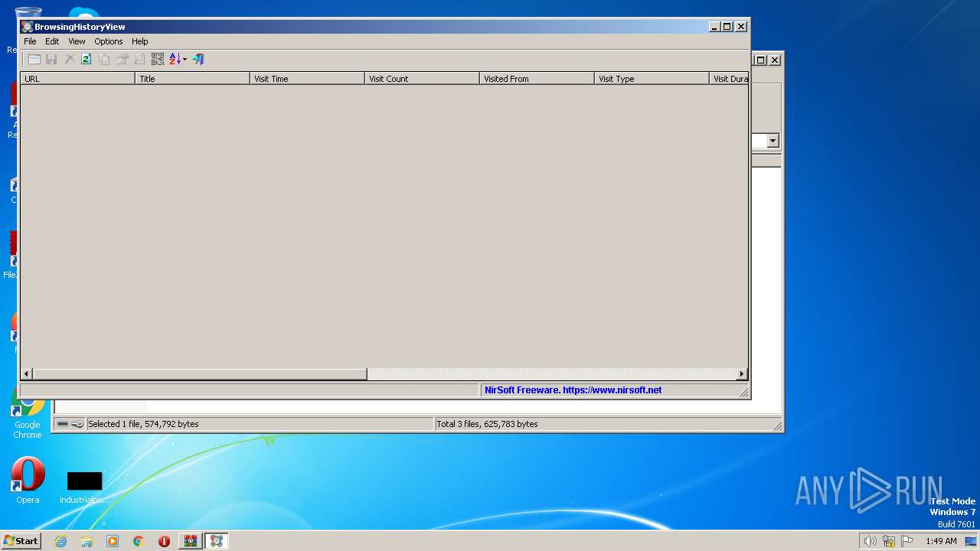Click the Action Center flag tray icon
980x551 pixels.
(908, 541)
